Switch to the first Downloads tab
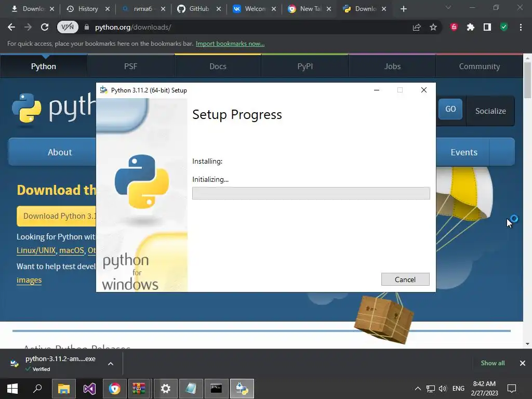Image resolution: width=532 pixels, height=399 pixels. point(33,9)
